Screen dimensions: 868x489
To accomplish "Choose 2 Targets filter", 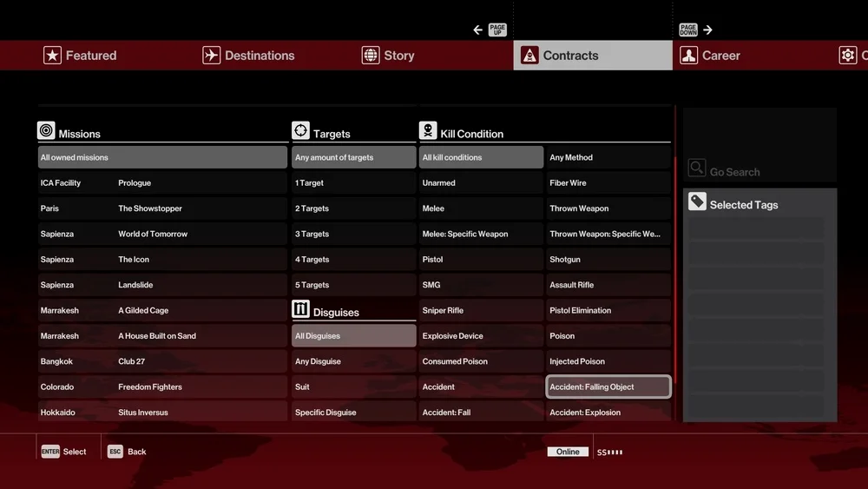I will coord(354,208).
